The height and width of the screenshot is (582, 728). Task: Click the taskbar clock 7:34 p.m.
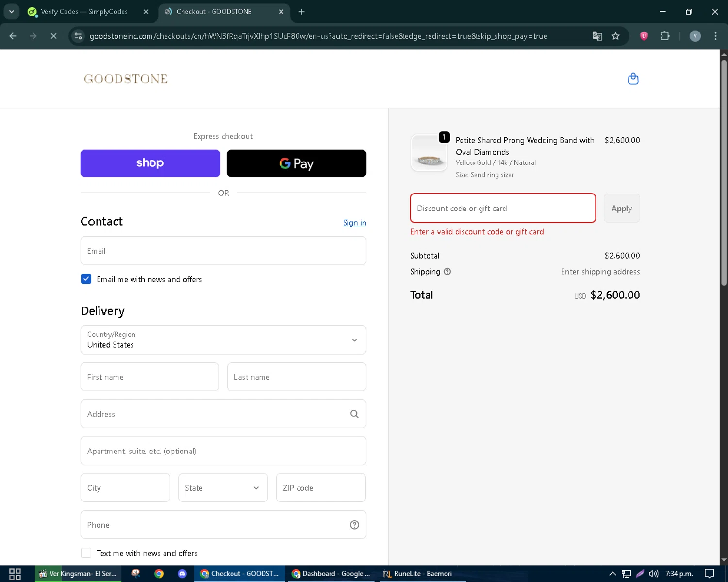click(x=679, y=574)
